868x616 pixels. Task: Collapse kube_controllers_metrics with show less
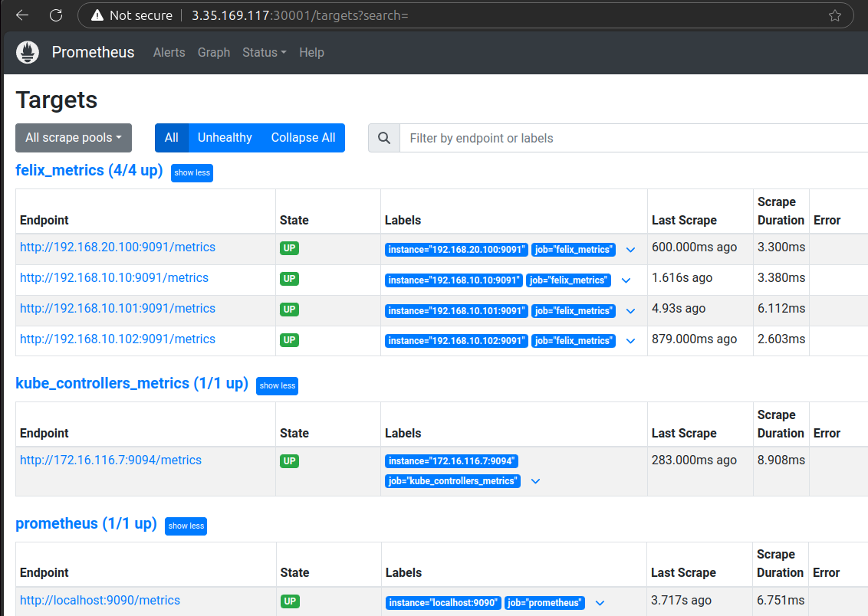click(278, 386)
